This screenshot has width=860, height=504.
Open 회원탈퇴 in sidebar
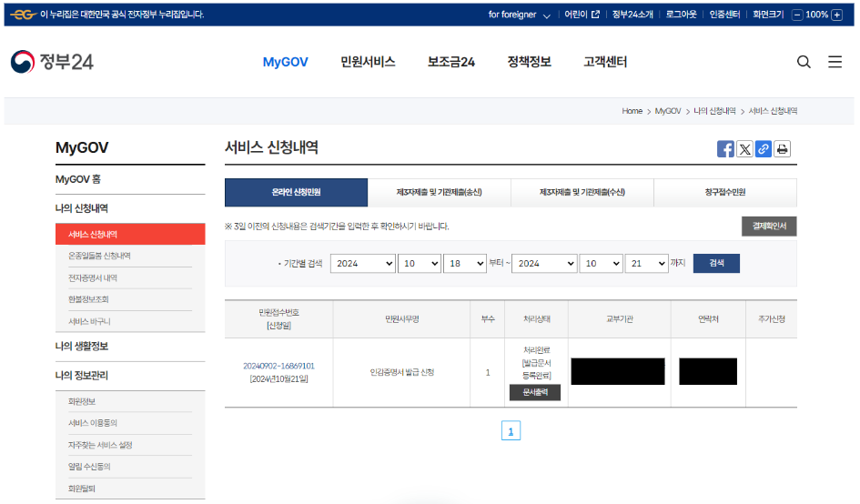(82, 489)
